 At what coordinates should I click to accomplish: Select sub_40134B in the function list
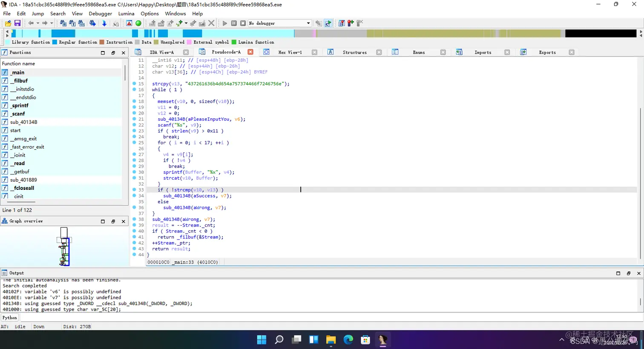pyautogui.click(x=61, y=122)
